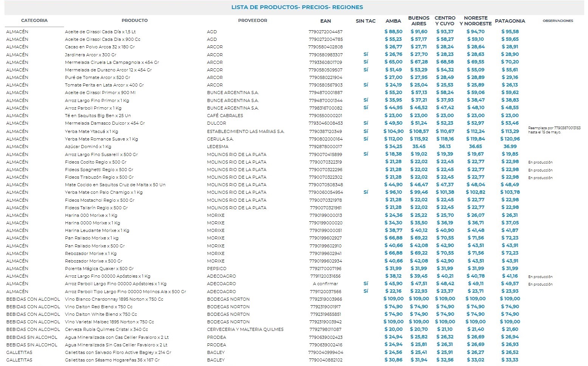
Task: Click 'Yerba Mate Ytacuá x 1 Kg' product
Action: coord(92,131)
